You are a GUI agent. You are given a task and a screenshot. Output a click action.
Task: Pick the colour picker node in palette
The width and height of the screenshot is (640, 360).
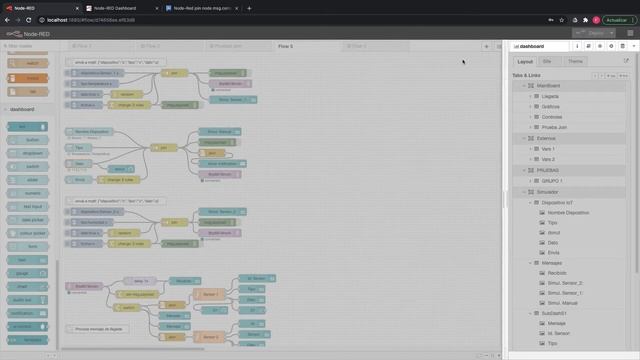click(28, 233)
